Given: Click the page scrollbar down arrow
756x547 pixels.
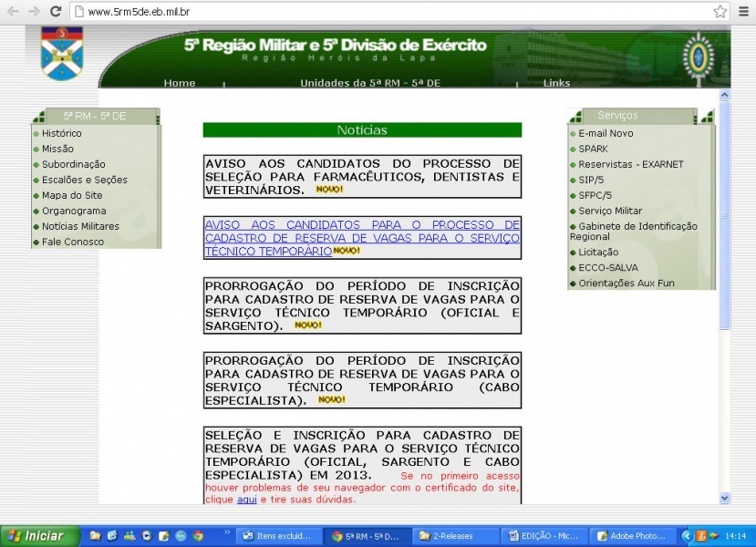Looking at the screenshot, I should (725, 498).
